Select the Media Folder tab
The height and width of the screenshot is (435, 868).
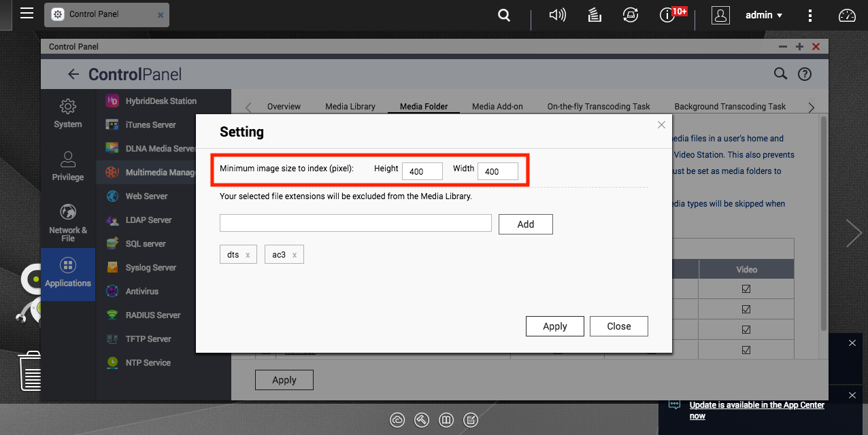tap(424, 107)
